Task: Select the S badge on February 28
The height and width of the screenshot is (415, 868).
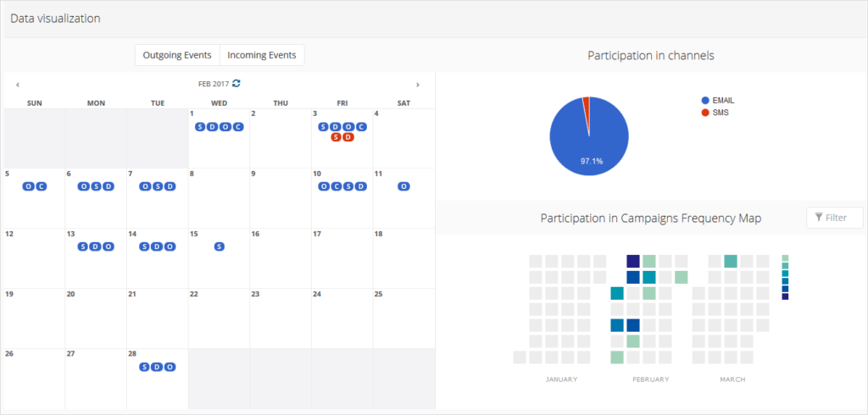Action: click(144, 367)
